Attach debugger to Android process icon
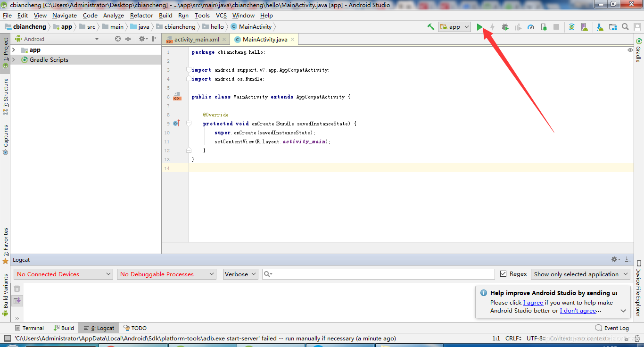Screen dimensions: 644x347 544,27
